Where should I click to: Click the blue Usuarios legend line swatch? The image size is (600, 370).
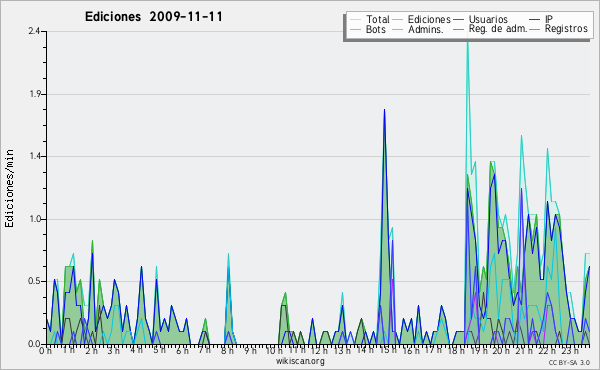coord(458,20)
